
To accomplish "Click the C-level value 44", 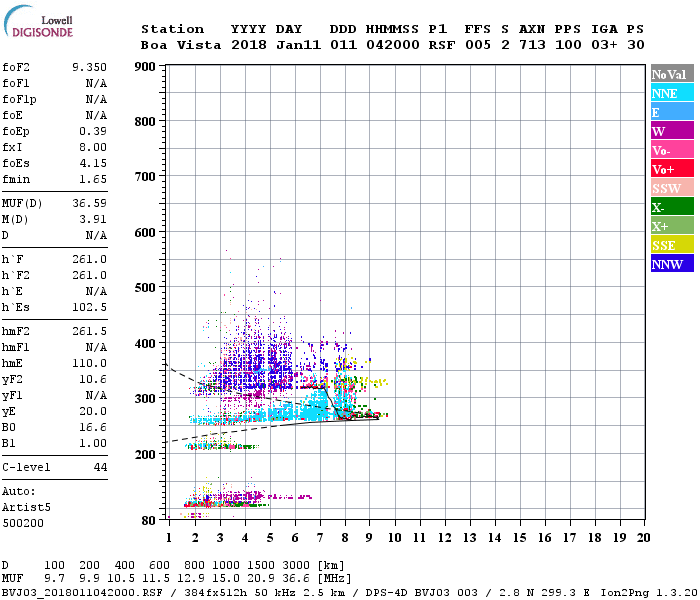I will click(x=100, y=467).
